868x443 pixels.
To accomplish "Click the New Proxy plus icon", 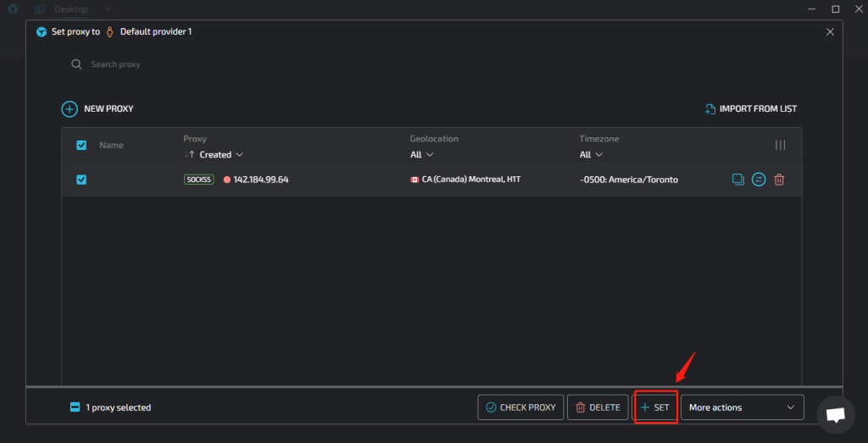I will coord(70,109).
